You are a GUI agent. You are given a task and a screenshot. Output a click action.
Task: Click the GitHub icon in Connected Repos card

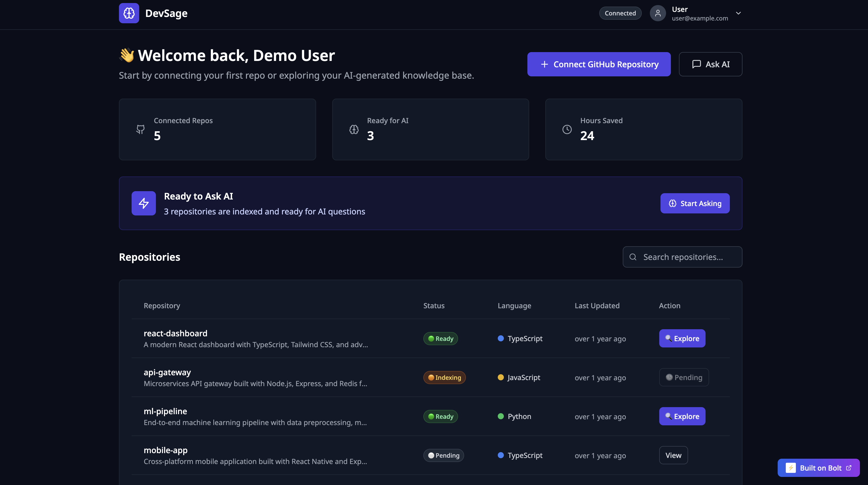pyautogui.click(x=140, y=129)
